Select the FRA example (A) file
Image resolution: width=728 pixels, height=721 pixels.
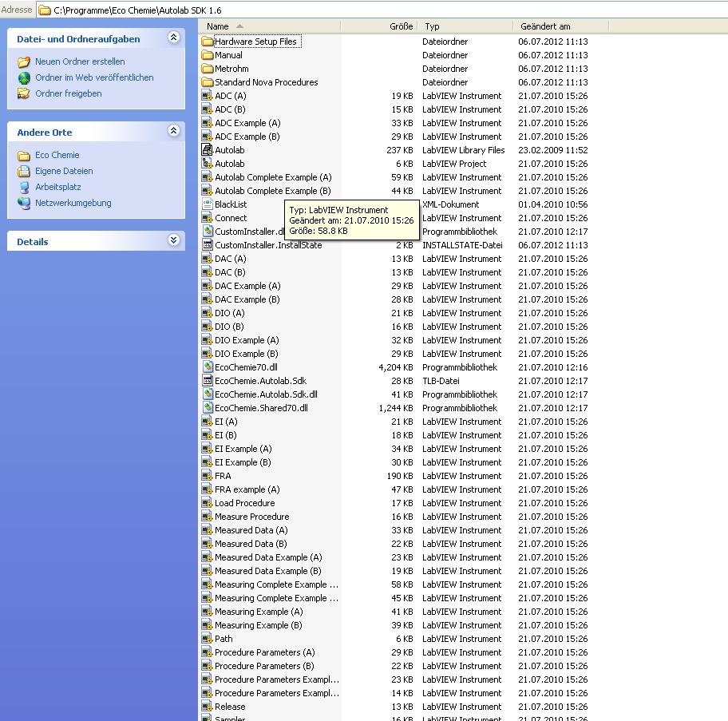(247, 489)
